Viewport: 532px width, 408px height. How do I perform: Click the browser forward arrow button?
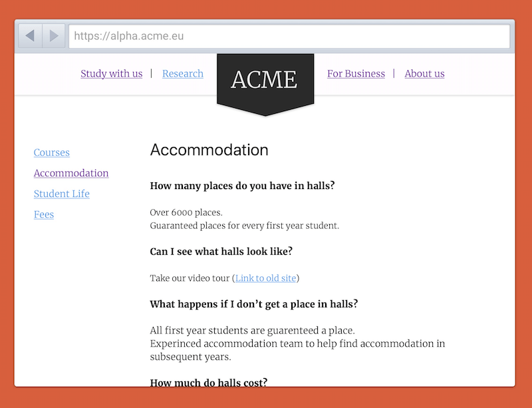[x=54, y=36]
